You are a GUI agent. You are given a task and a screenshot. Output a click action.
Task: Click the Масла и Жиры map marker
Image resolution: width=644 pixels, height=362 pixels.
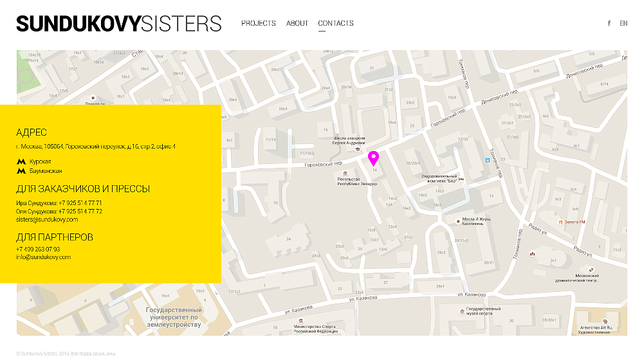(x=458, y=222)
